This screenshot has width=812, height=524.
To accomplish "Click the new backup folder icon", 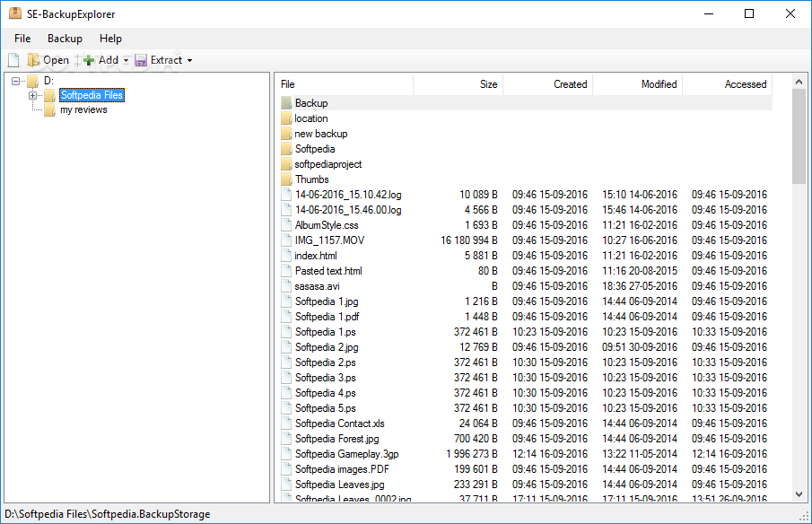I will tap(286, 134).
